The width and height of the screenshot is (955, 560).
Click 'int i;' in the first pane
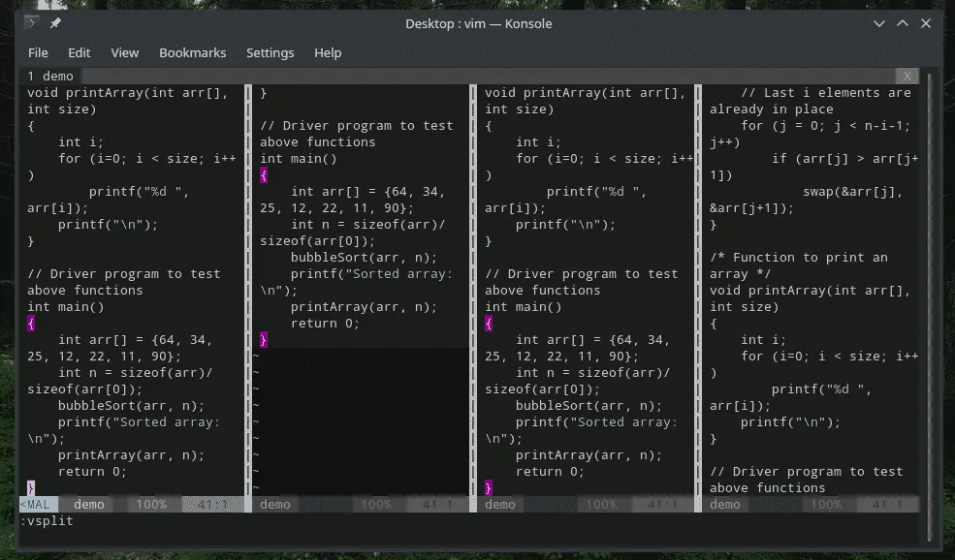81,141
